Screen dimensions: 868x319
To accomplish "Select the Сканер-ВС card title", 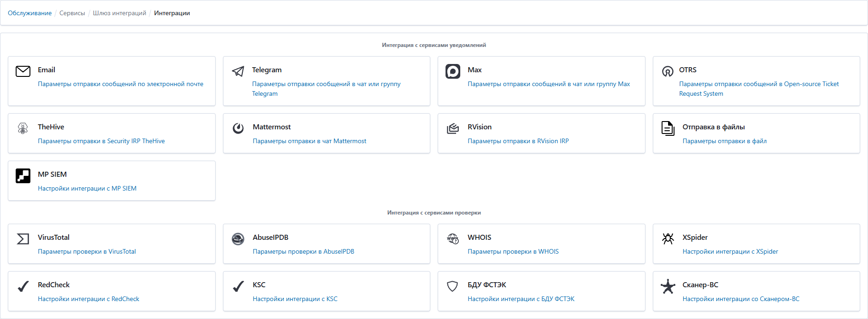I will 700,284.
